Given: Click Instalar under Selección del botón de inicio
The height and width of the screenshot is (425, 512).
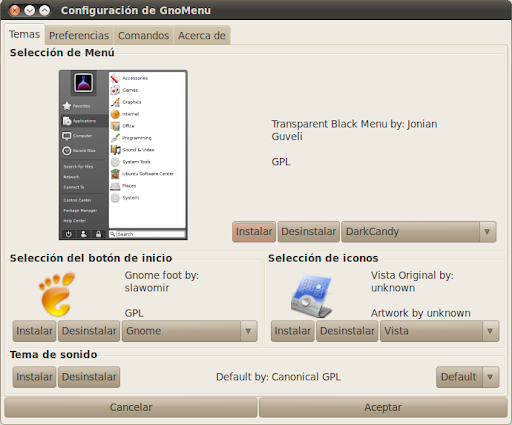Looking at the screenshot, I should (34, 331).
